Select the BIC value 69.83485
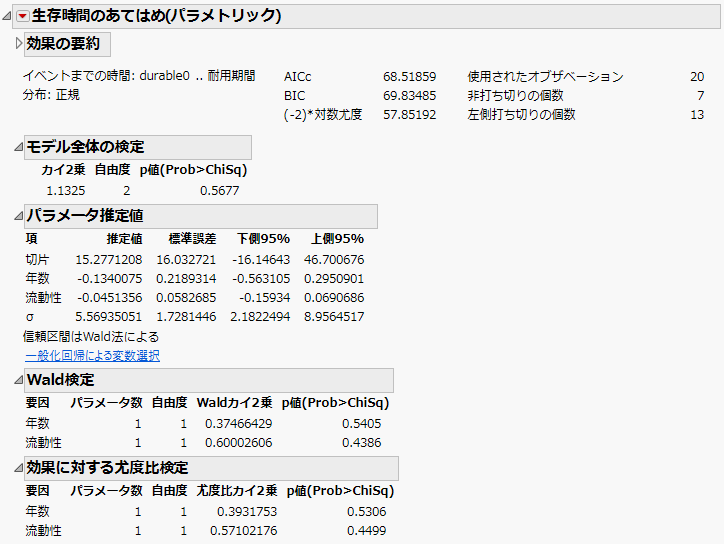The width and height of the screenshot is (724, 544). tap(410, 96)
